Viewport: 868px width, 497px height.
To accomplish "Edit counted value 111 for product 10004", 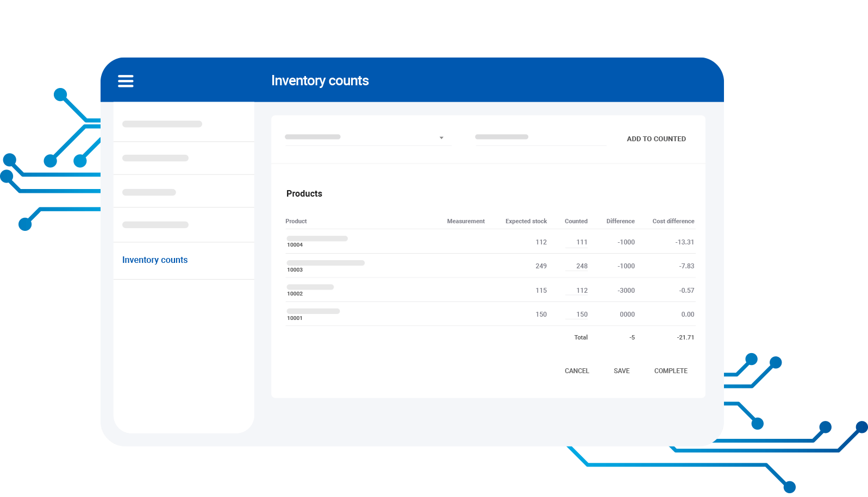I will click(578, 242).
